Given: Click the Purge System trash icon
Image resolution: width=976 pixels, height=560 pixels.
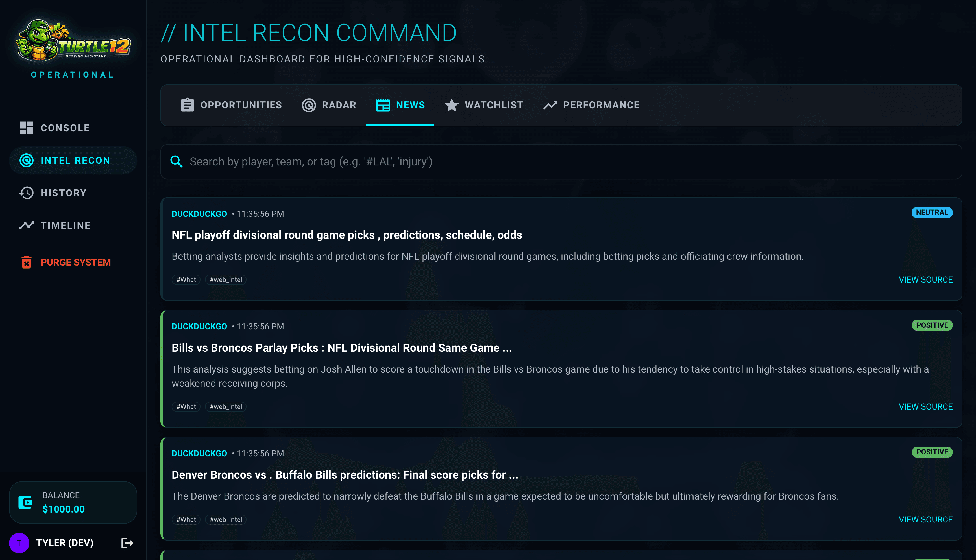Looking at the screenshot, I should click(x=26, y=262).
